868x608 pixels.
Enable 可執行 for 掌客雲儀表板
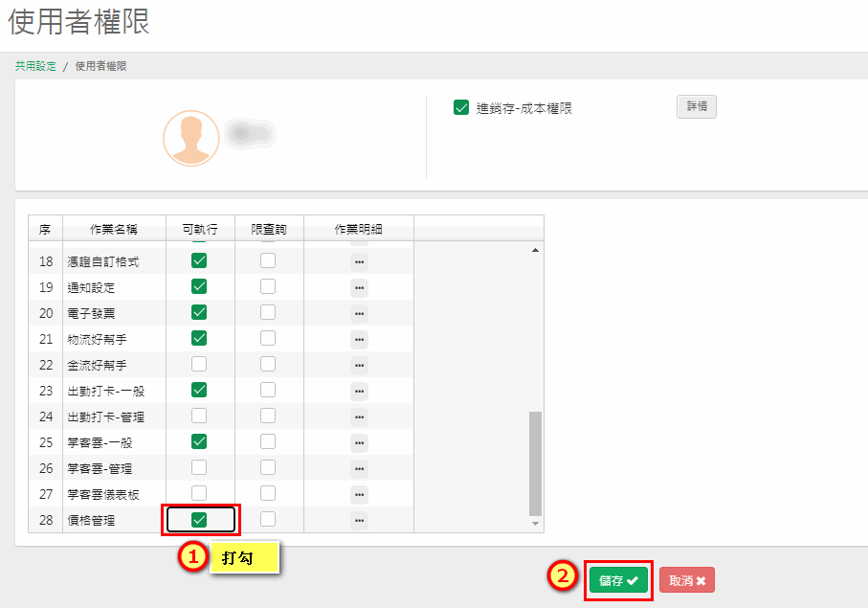click(x=199, y=493)
